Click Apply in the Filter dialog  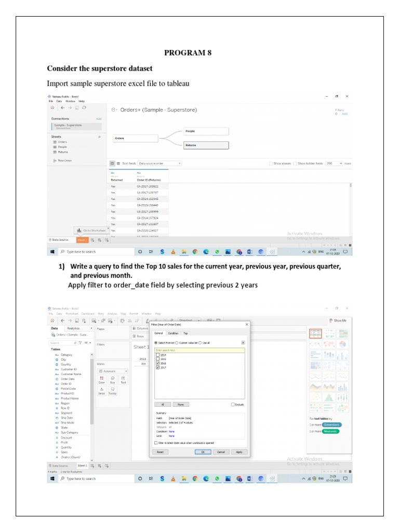pos(239,452)
